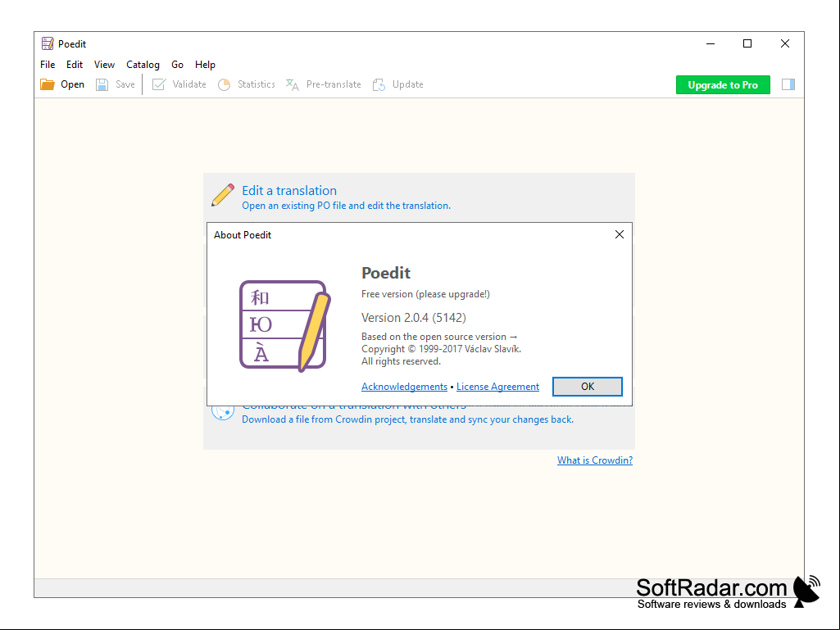Open the Edit menu
Viewport: 840px width, 630px height.
(x=75, y=64)
